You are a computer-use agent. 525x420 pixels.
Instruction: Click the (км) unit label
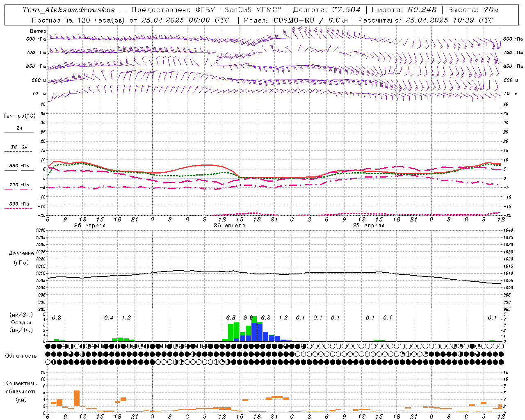coord(21,399)
